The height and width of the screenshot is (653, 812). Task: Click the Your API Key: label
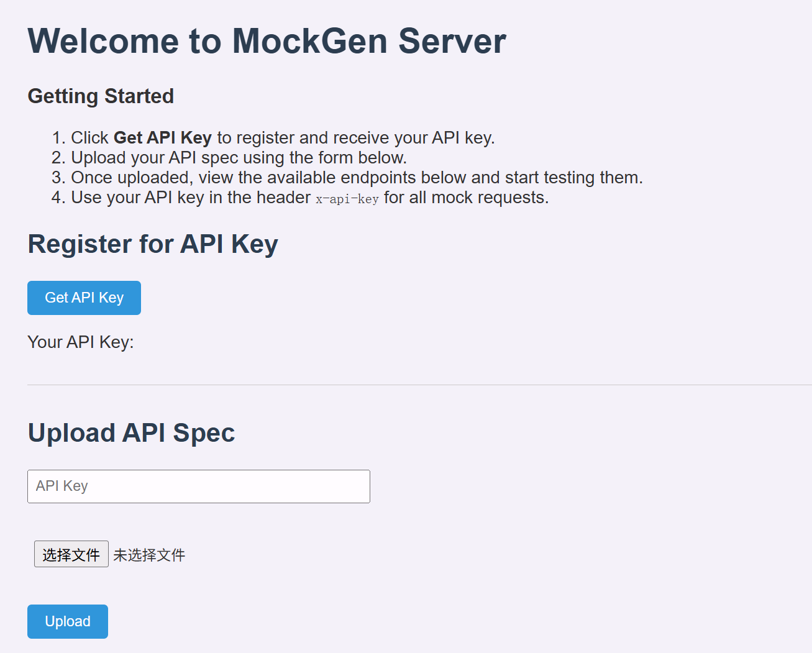pos(81,342)
